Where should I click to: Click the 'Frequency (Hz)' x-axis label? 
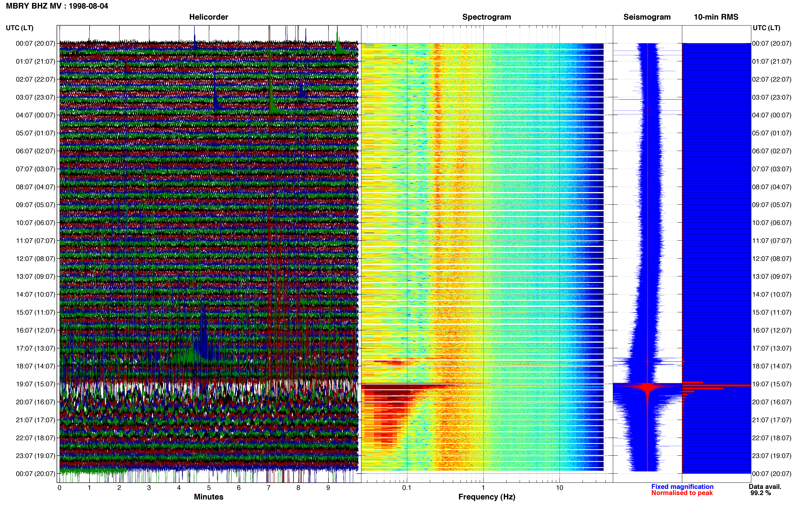(487, 497)
